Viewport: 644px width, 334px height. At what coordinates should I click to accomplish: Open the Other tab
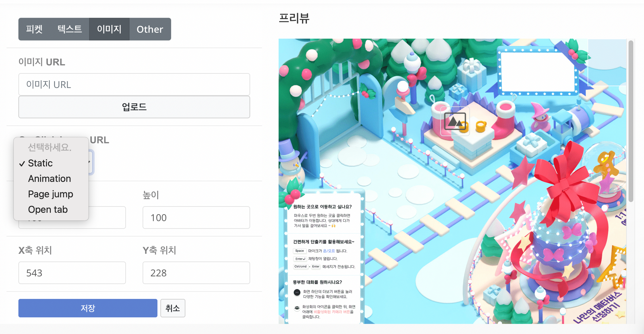pyautogui.click(x=150, y=29)
